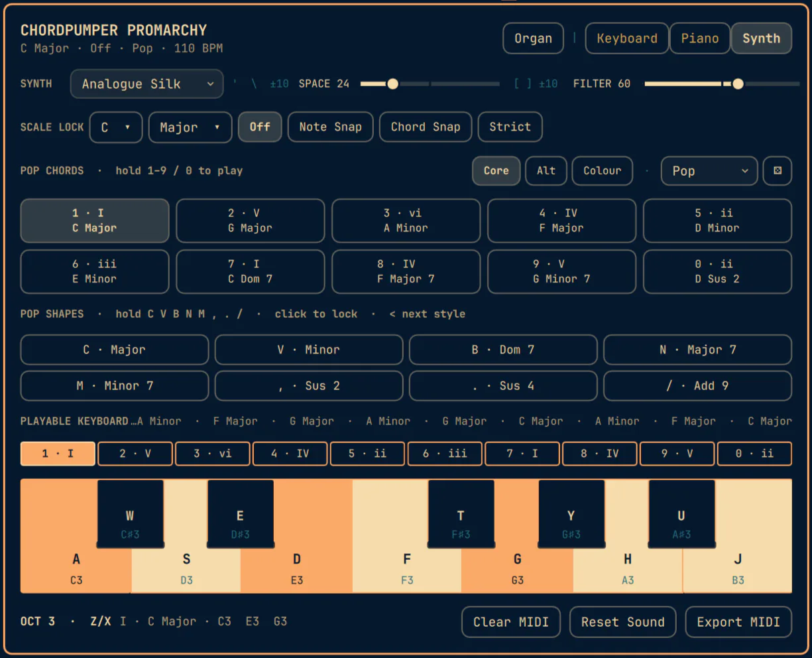
Task: Expand the Pop chord style dropdown
Action: pos(709,170)
